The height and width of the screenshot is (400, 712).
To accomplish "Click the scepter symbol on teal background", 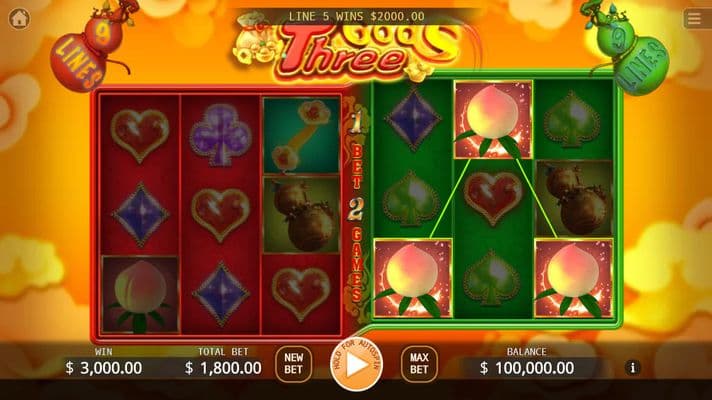I will click(x=302, y=135).
